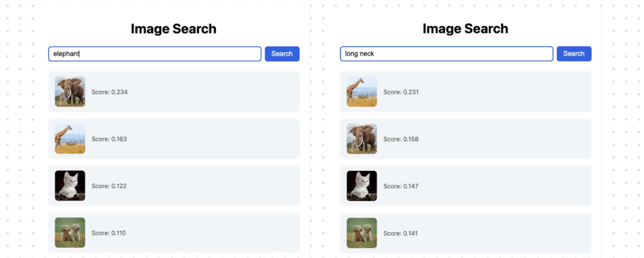This screenshot has width=644, height=258.
Task: Open the puppies thumbnail scored 0.110
Action: (x=70, y=232)
